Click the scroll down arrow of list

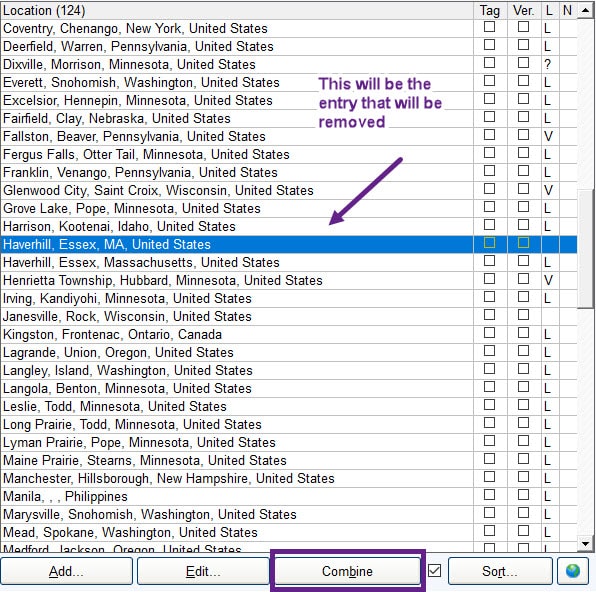[x=586, y=543]
